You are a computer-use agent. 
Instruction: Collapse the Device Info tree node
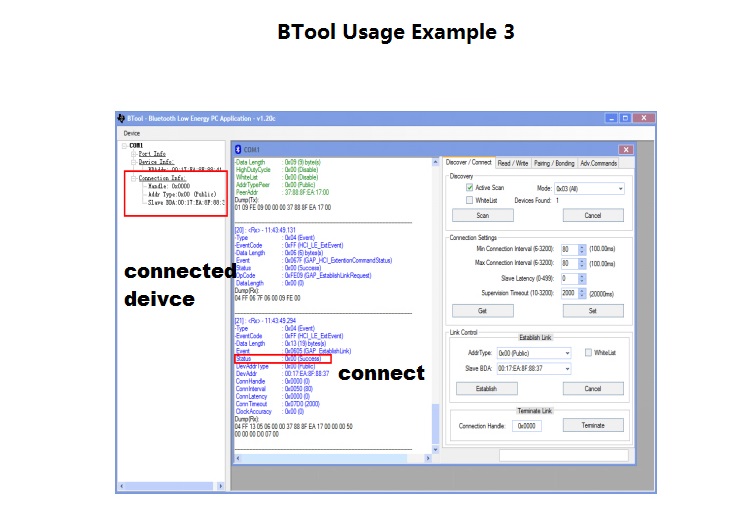(134, 162)
